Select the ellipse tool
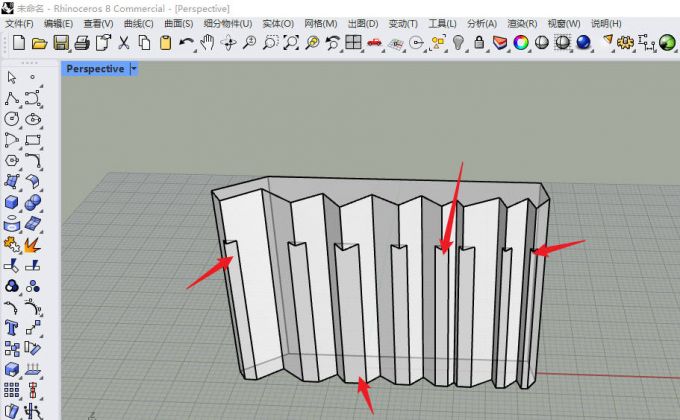The image size is (680, 420). coord(33,119)
